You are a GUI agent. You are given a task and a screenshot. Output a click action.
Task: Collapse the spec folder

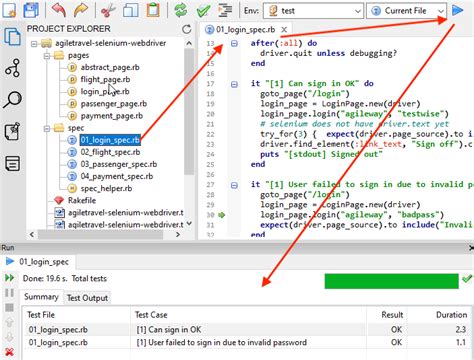coord(47,128)
